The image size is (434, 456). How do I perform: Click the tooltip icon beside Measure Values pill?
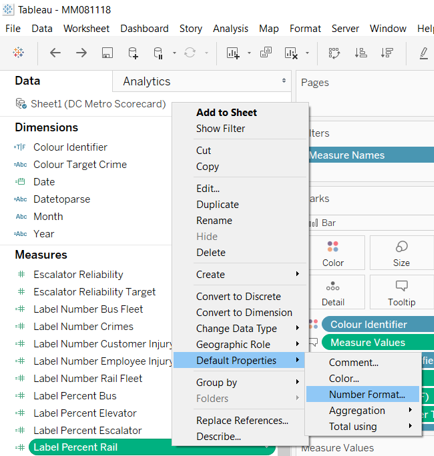pyautogui.click(x=313, y=342)
